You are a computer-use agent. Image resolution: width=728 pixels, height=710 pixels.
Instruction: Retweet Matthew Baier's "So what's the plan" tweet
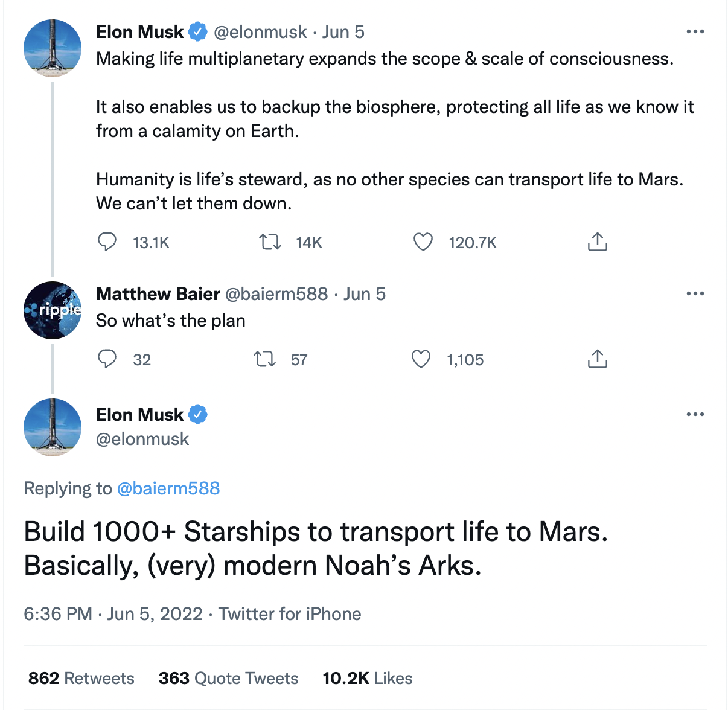(x=265, y=359)
